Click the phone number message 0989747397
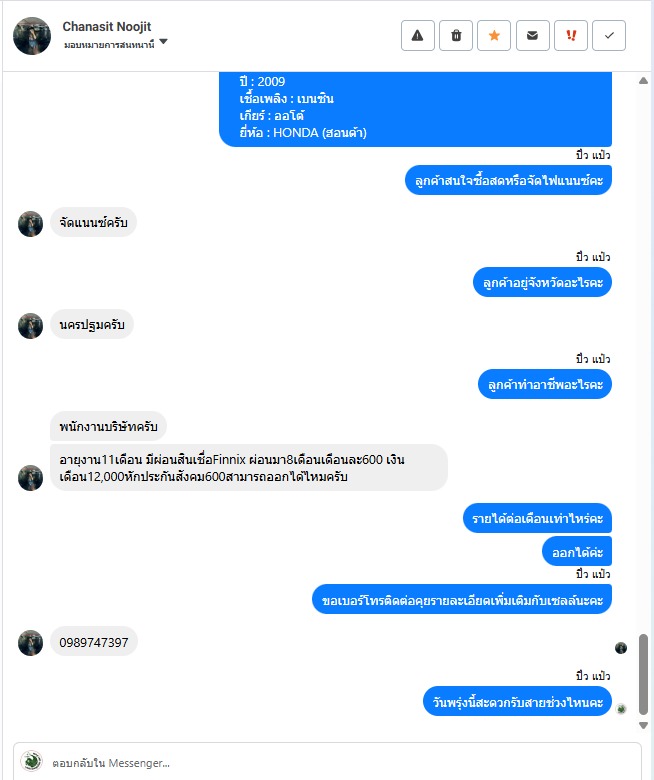 click(x=93, y=642)
